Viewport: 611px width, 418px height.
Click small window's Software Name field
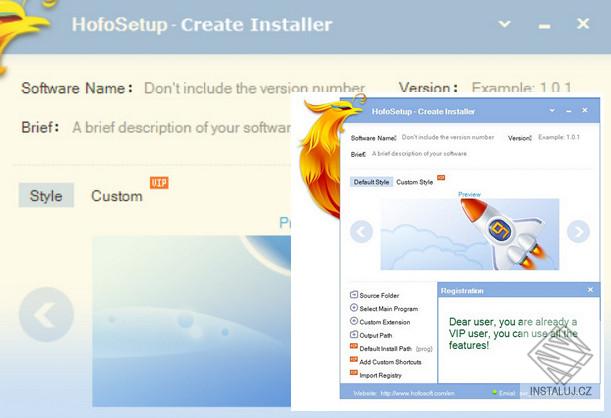click(448, 137)
